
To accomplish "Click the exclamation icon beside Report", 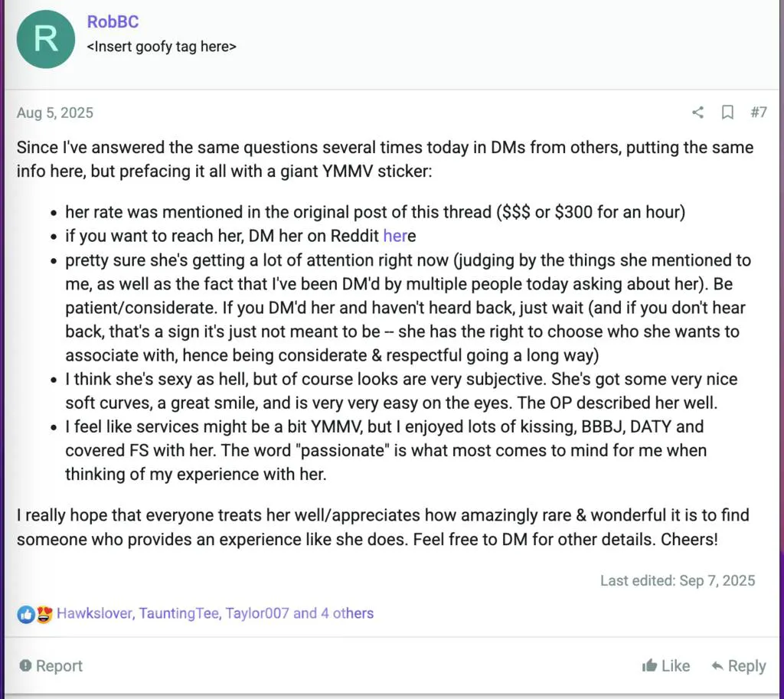I will coord(25,666).
